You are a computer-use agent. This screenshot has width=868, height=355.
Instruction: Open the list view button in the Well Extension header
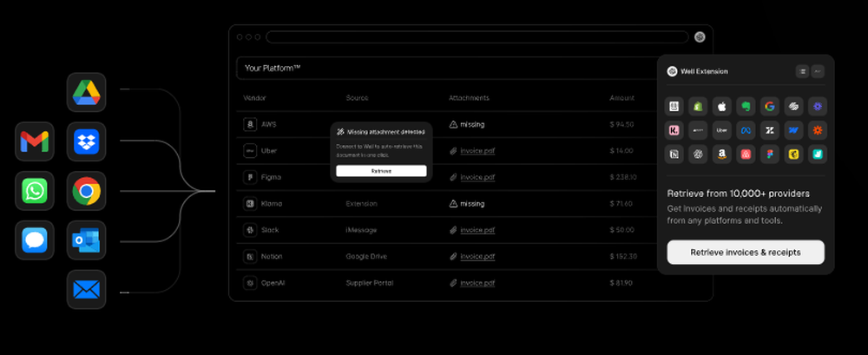(x=802, y=71)
